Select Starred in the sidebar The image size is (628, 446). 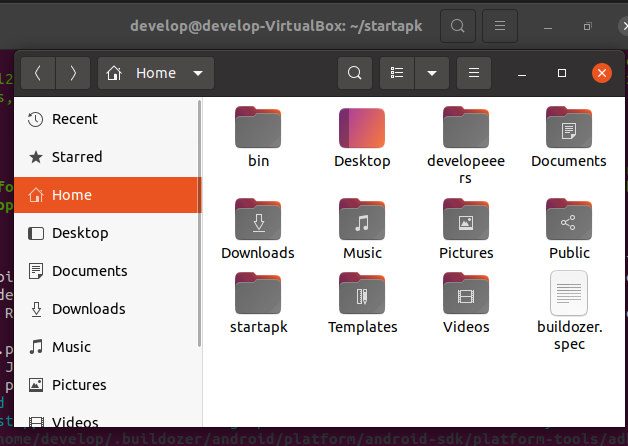click(107, 157)
